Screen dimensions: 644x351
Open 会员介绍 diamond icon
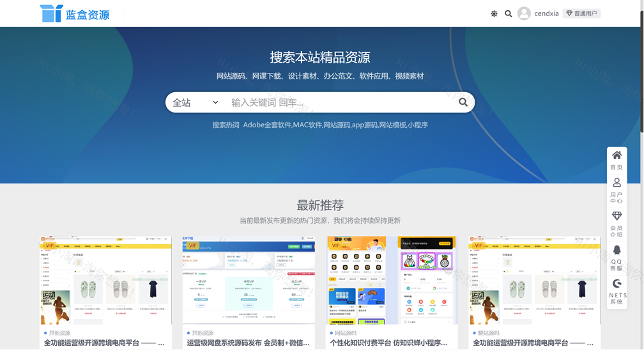point(617,224)
